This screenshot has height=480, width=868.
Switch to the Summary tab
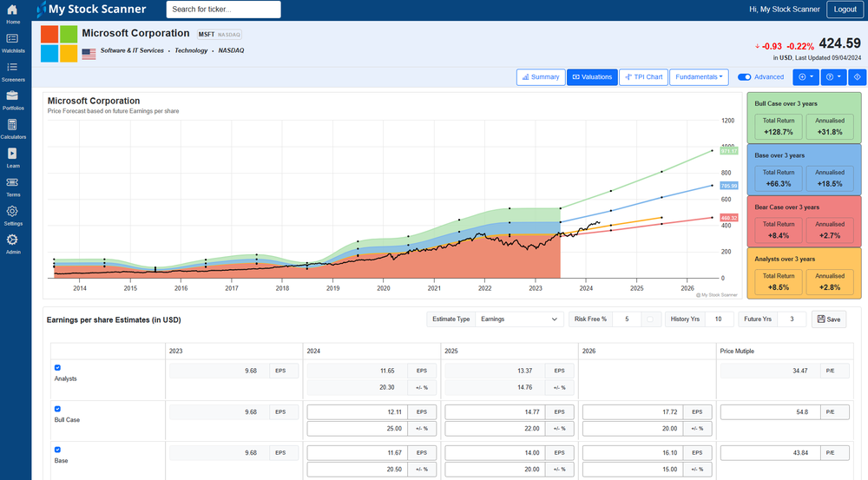click(541, 77)
